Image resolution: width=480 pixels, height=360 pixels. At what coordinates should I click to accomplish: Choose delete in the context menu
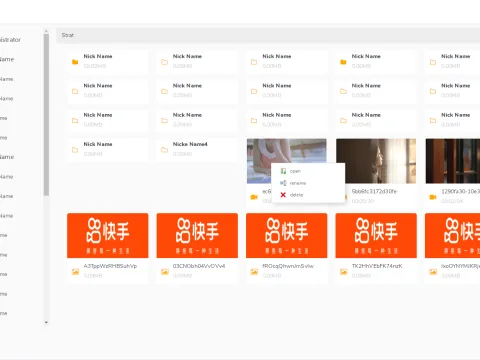click(x=296, y=195)
